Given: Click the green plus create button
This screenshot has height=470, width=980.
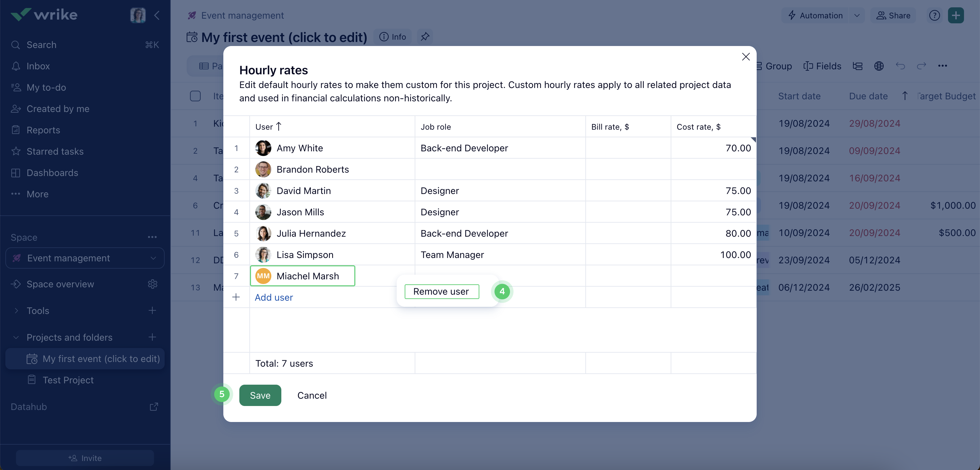Looking at the screenshot, I should click(x=956, y=16).
